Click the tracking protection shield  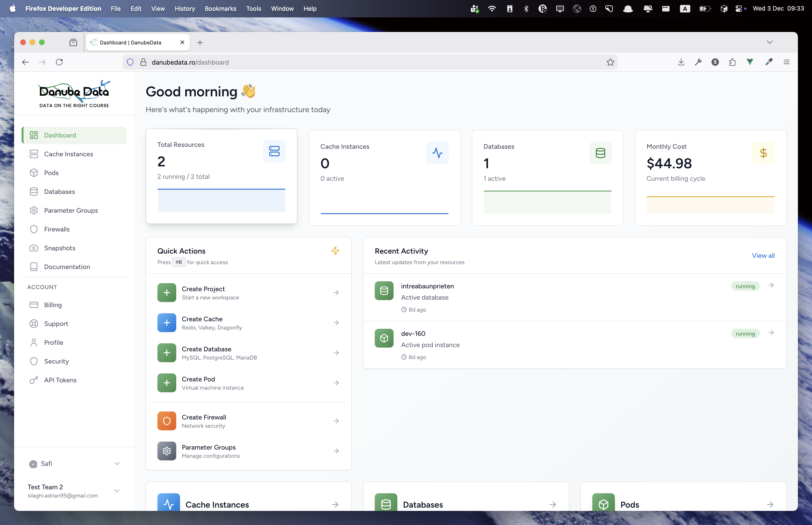[130, 62]
